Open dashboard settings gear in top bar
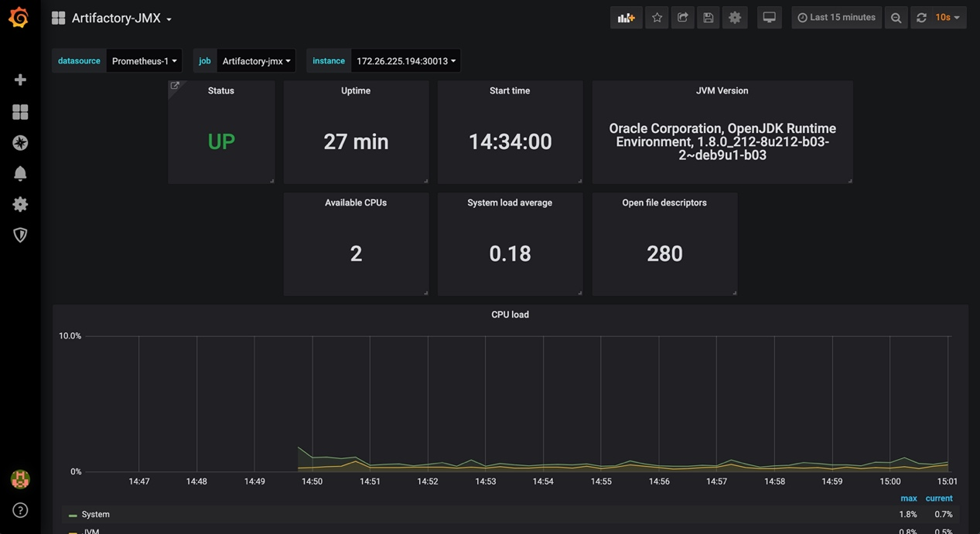The height and width of the screenshot is (534, 980). 735,18
